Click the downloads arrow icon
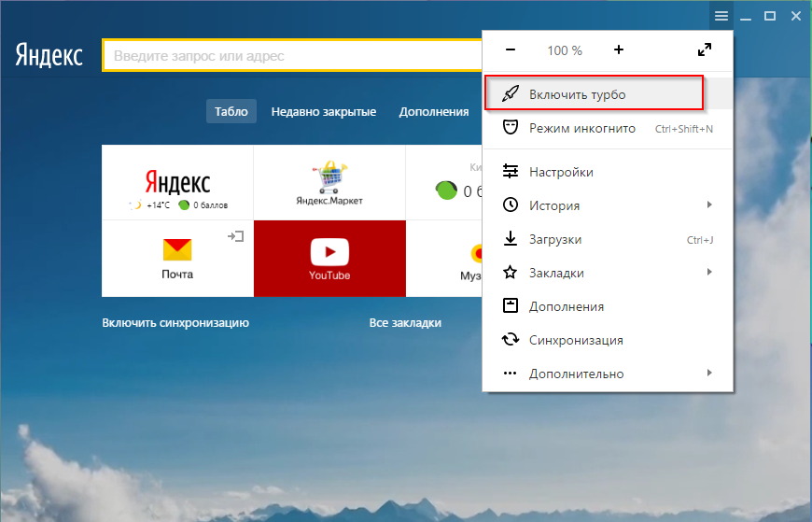The width and height of the screenshot is (812, 522). pyautogui.click(x=511, y=239)
